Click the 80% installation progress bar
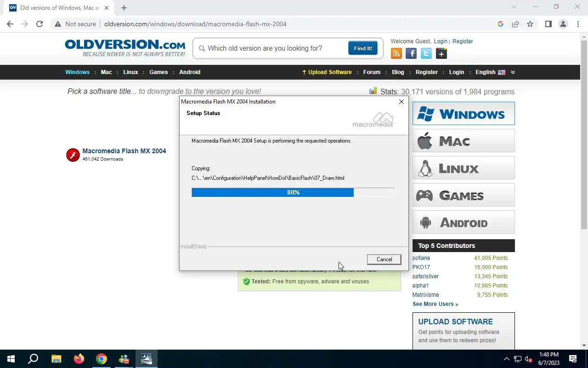This screenshot has height=368, width=588. pos(293,192)
